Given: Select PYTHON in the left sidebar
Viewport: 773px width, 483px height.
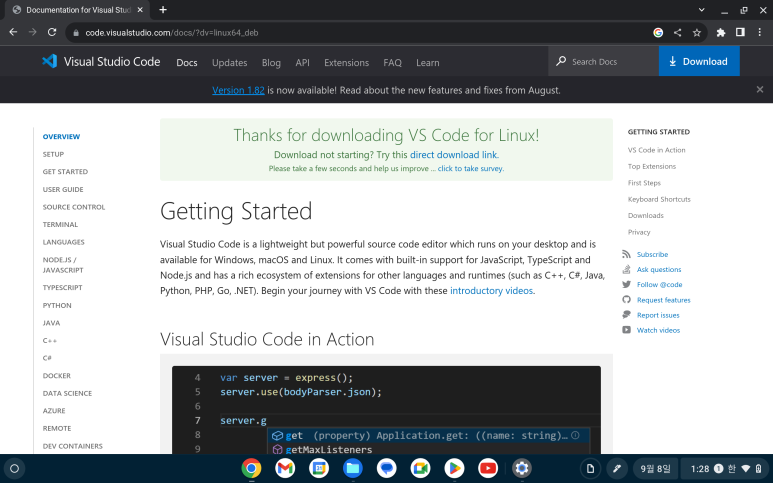Looking at the screenshot, I should (x=57, y=306).
